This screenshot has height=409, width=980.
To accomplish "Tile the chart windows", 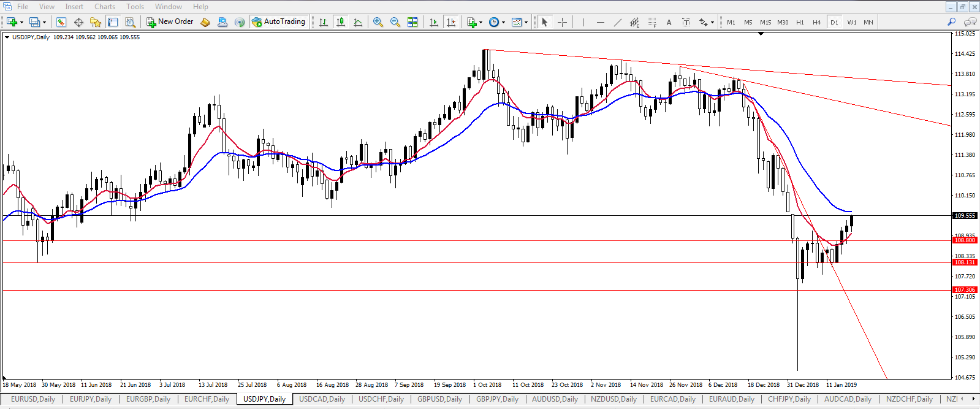I will pyautogui.click(x=412, y=22).
